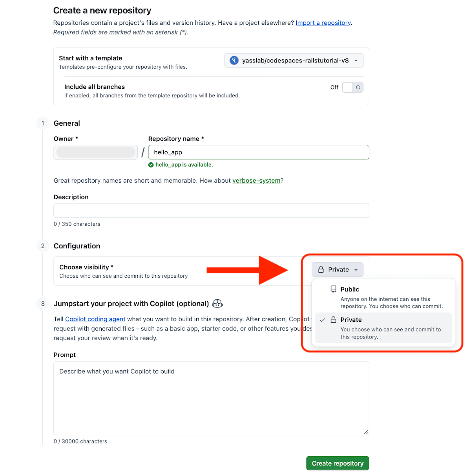
Task: Click the template repository avatar icon
Action: [234, 60]
